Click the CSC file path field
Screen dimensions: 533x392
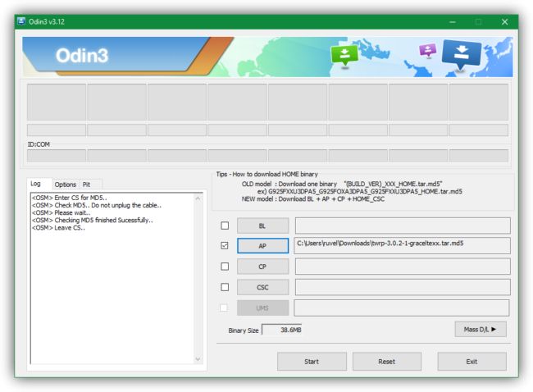(x=403, y=287)
